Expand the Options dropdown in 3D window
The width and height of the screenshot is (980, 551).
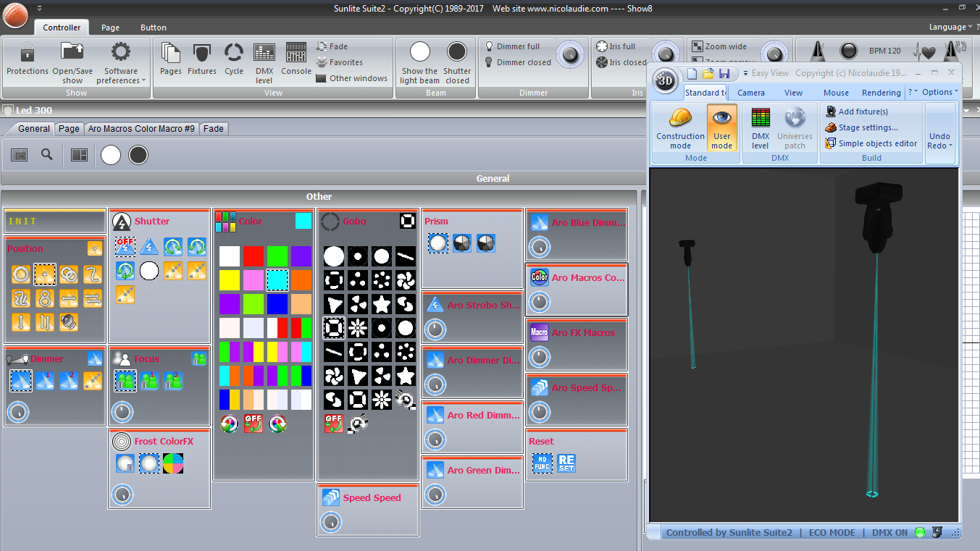(x=940, y=92)
